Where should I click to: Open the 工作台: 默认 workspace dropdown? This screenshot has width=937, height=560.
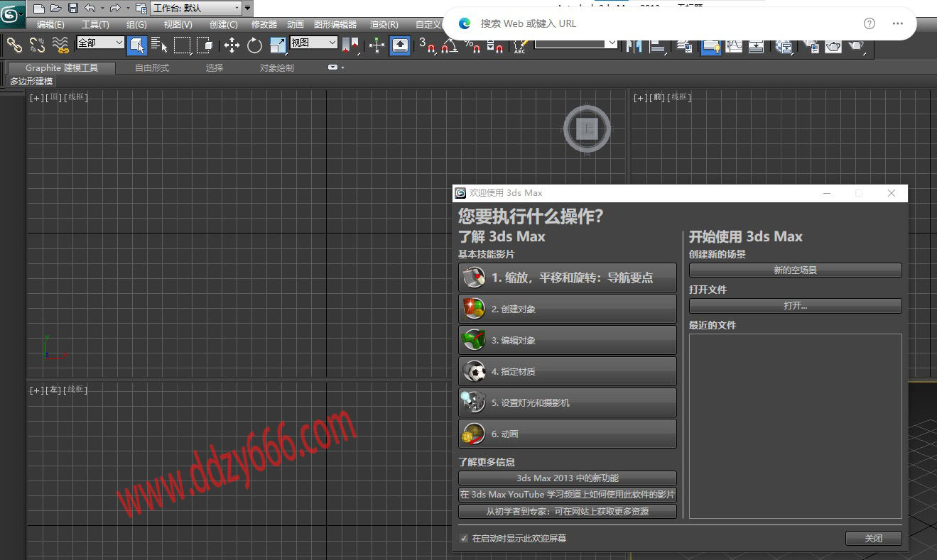[x=196, y=8]
